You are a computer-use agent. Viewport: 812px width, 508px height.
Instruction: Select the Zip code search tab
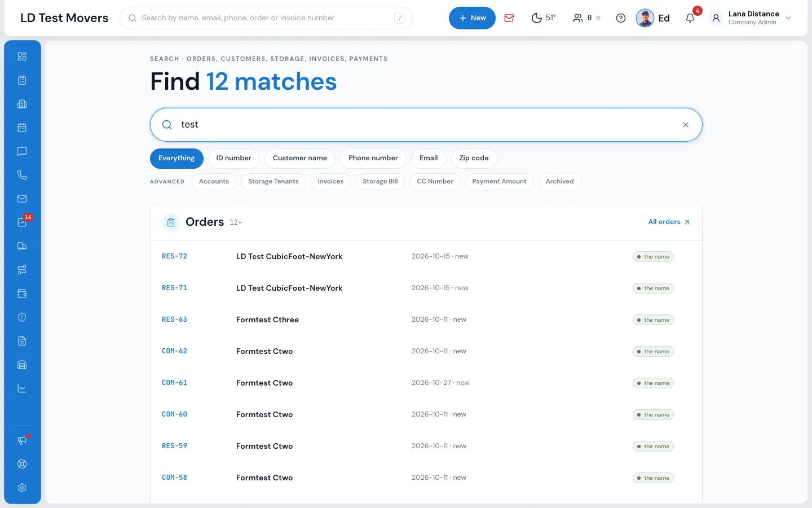click(474, 158)
